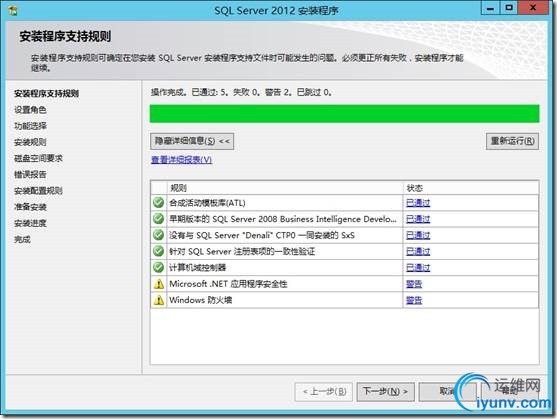Open the 查看详细报表(V) link

[x=182, y=160]
